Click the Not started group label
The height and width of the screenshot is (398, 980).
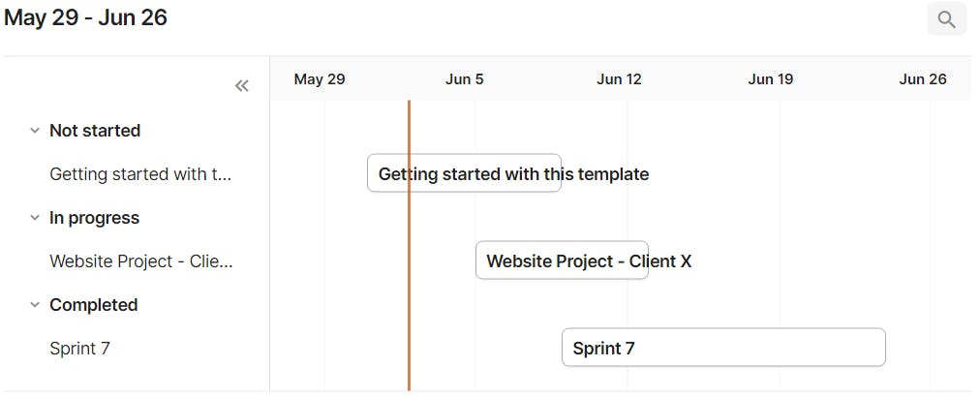95,131
